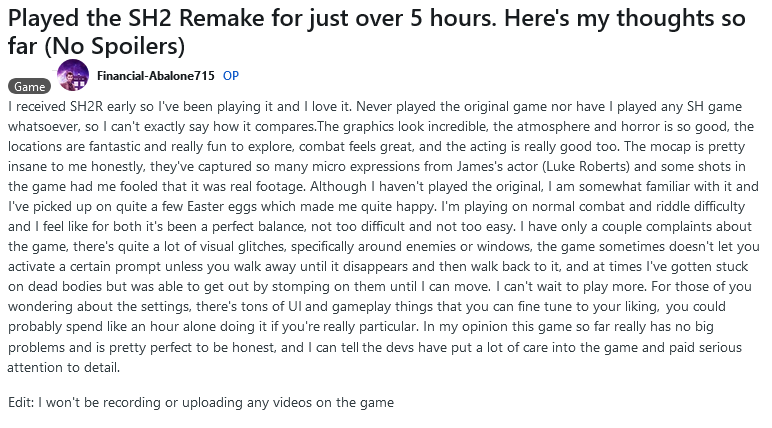Click the "attention to detail." closing words

click(x=64, y=367)
